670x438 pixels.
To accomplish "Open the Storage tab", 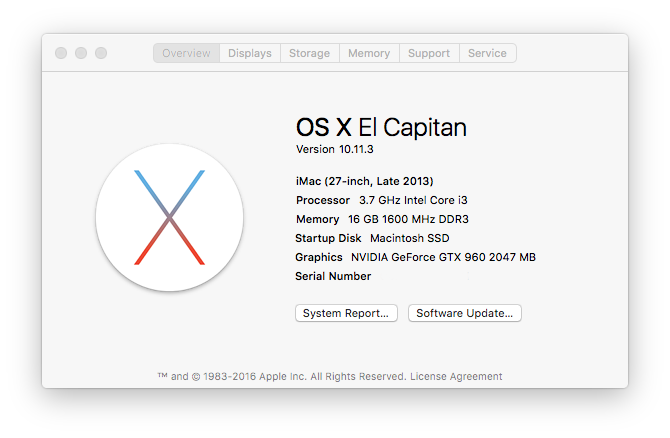I will coord(310,53).
